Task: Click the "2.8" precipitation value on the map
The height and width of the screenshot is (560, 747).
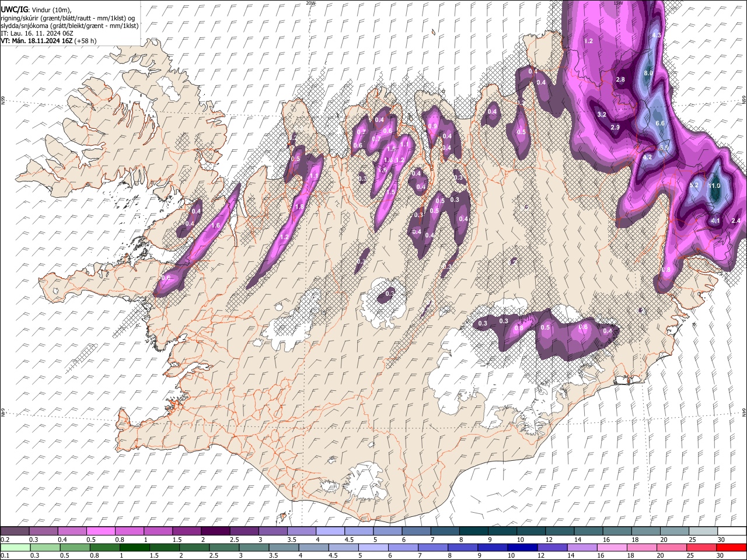Action: coord(620,80)
